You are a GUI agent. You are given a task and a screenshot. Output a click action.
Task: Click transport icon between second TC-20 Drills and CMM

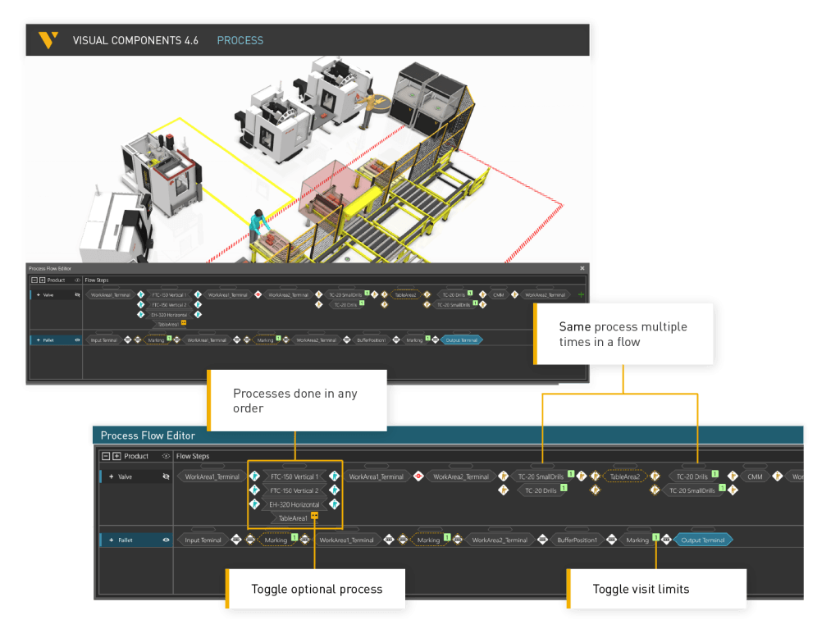pyautogui.click(x=733, y=476)
